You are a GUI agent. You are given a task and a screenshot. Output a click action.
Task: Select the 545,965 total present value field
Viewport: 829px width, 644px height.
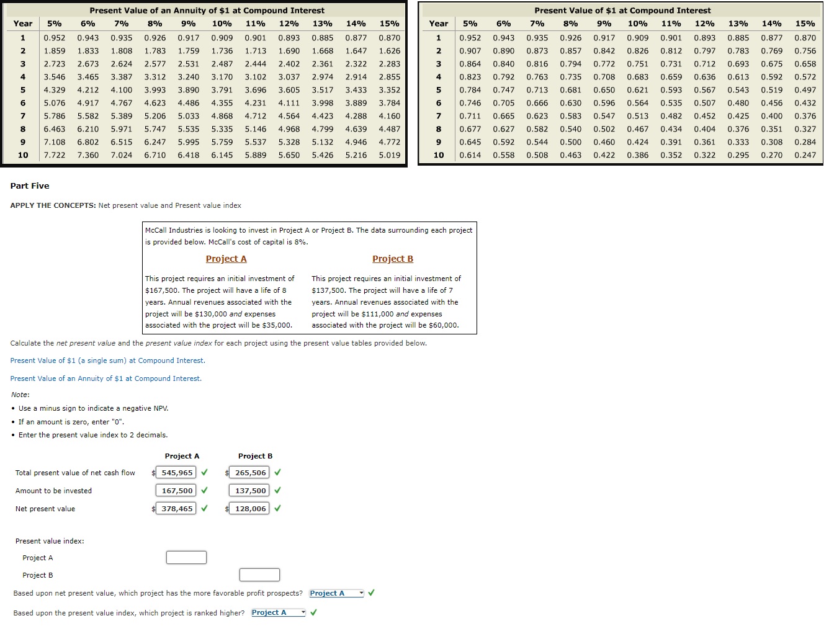176,472
